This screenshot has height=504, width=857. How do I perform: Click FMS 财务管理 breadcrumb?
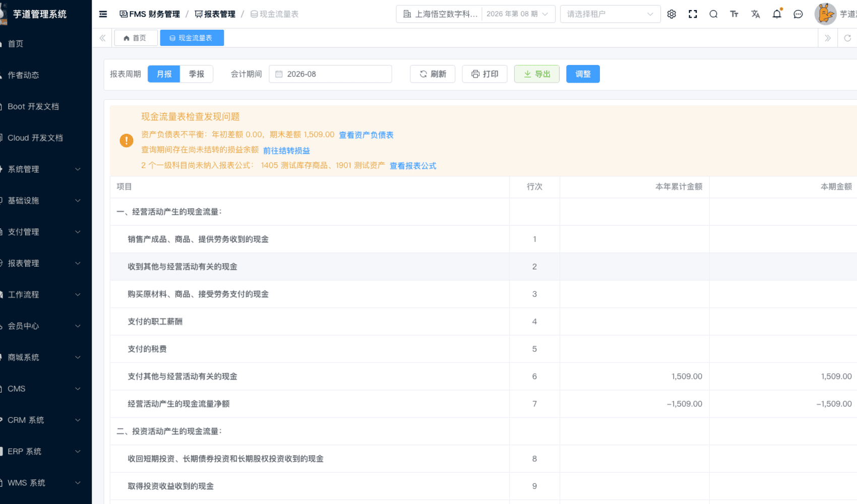[x=150, y=14]
